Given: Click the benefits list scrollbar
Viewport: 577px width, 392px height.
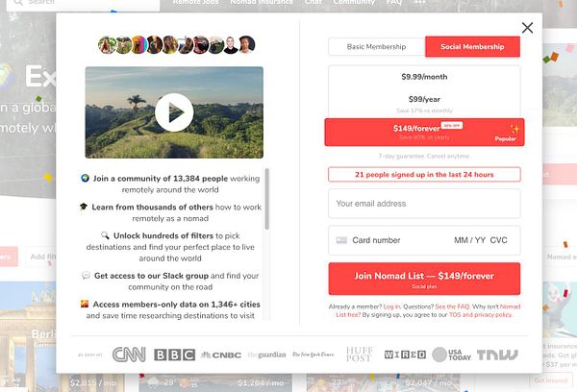Looking at the screenshot, I should point(266,199).
